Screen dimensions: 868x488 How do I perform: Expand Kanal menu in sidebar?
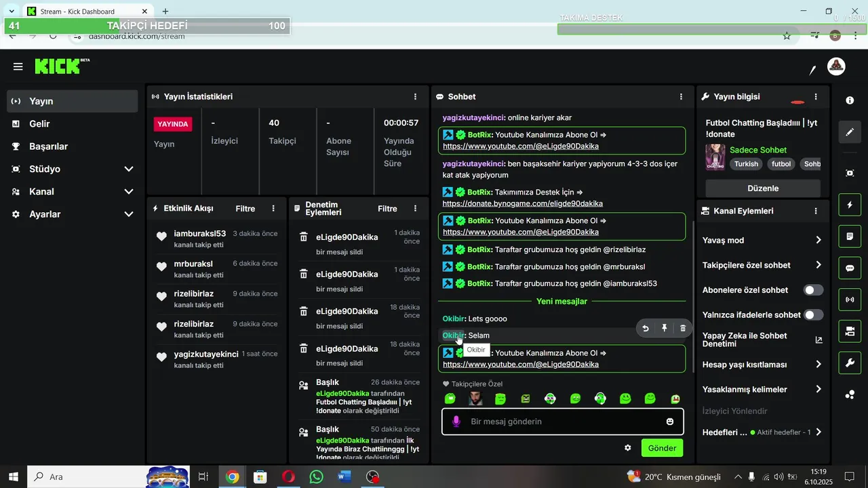coord(128,192)
